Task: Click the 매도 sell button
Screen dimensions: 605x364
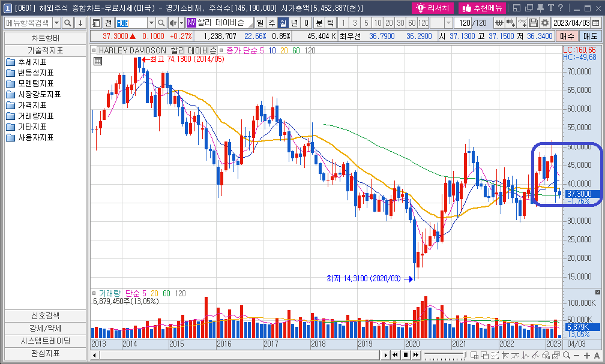Action: click(591, 36)
